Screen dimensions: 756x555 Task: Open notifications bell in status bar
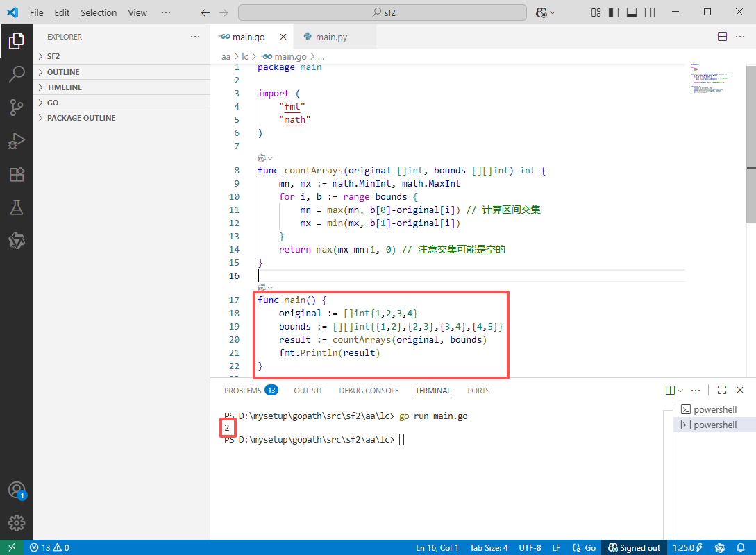(741, 547)
